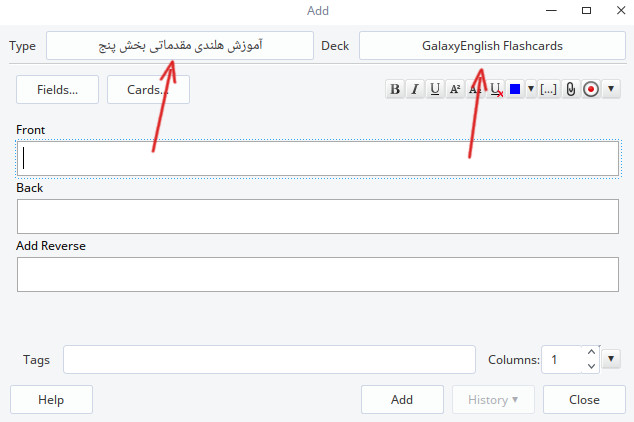Insert a cloze deletion with [...] button
This screenshot has height=422, width=634.
point(549,89)
